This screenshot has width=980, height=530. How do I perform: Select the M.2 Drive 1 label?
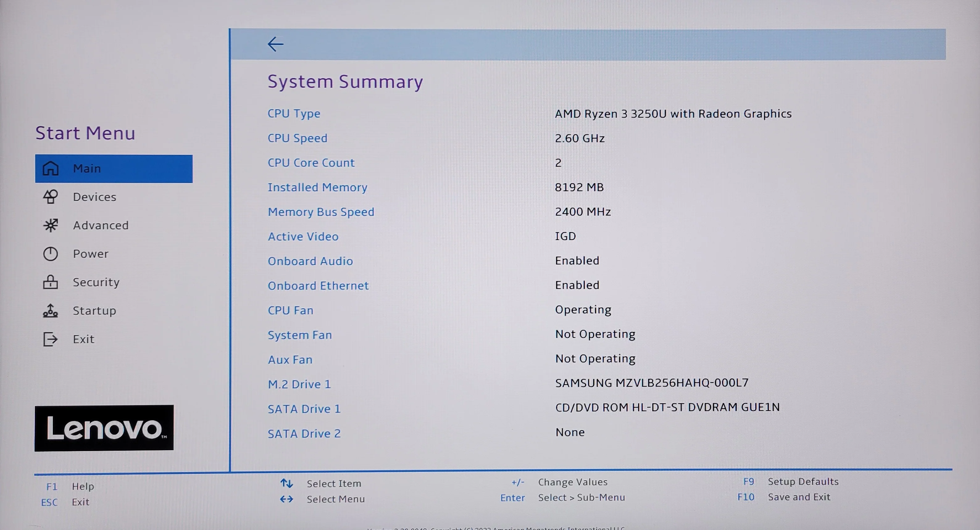[x=299, y=384]
